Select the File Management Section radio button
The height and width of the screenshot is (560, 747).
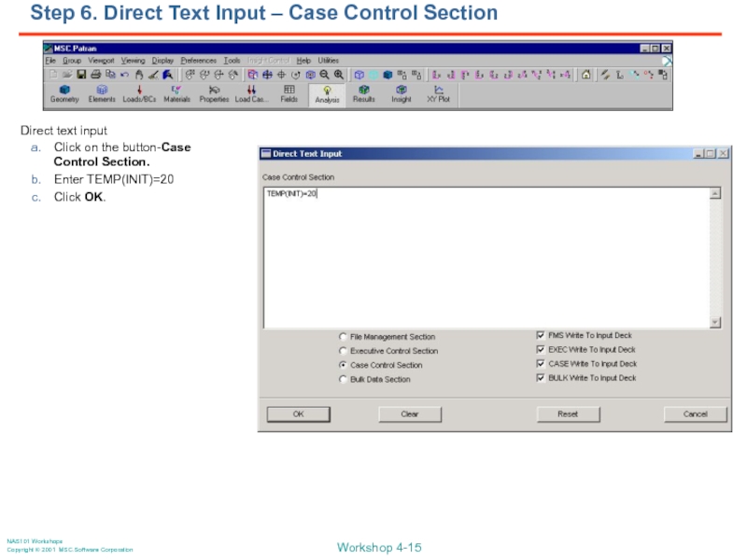[343, 337]
